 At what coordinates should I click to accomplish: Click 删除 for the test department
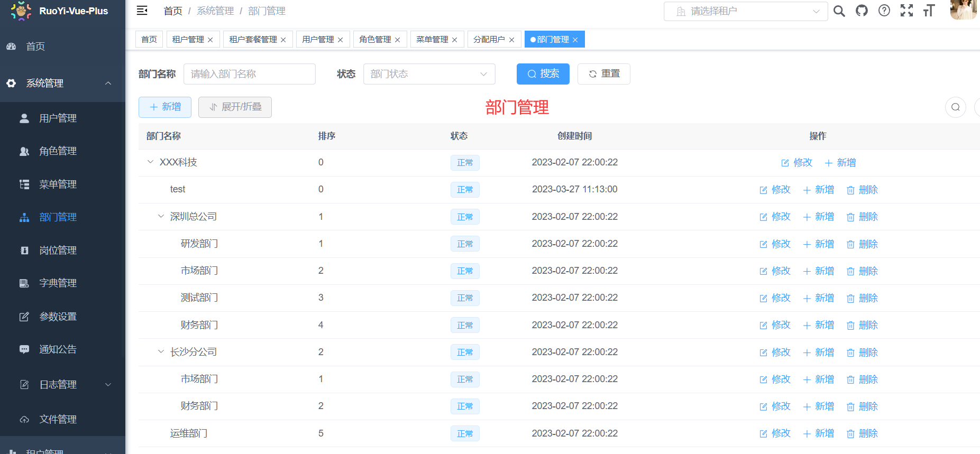click(862, 190)
